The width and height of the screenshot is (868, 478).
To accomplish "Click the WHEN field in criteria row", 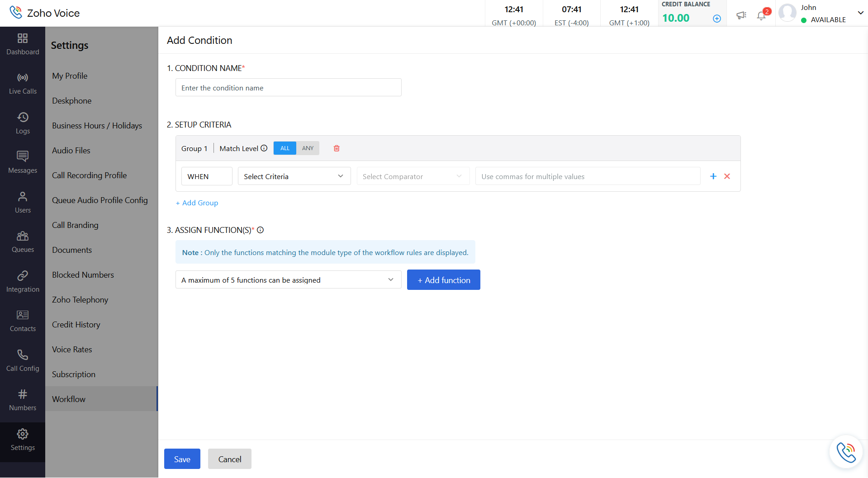I will point(207,176).
